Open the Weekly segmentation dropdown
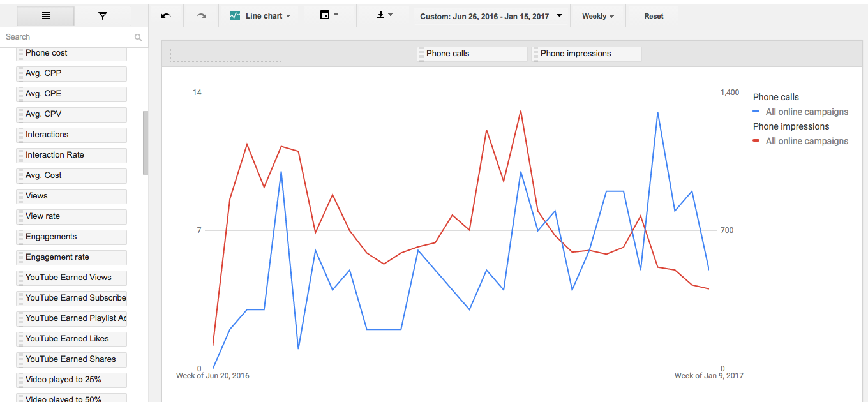 [597, 16]
